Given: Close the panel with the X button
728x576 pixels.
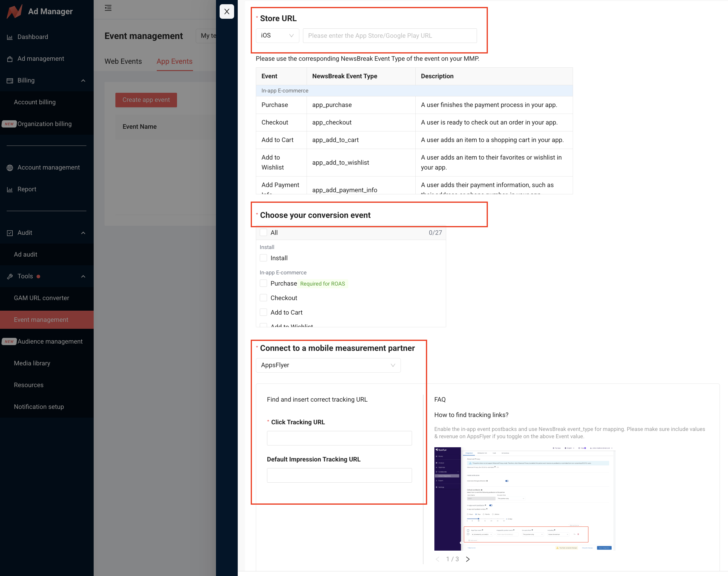Looking at the screenshot, I should coord(227,12).
